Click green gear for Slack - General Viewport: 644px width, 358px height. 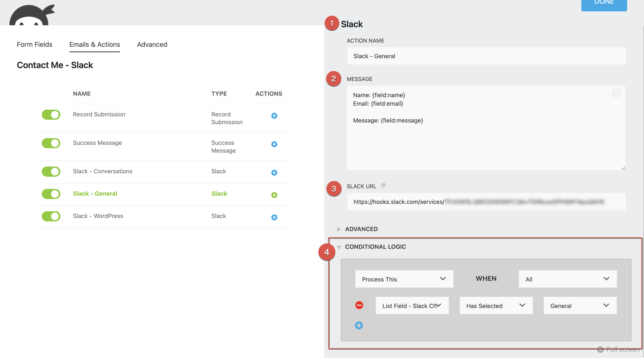[x=274, y=195]
